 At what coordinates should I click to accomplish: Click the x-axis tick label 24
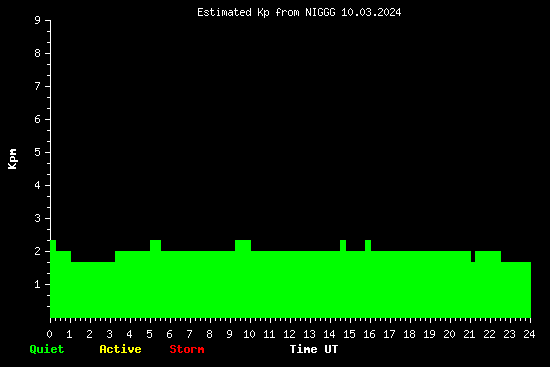529,334
